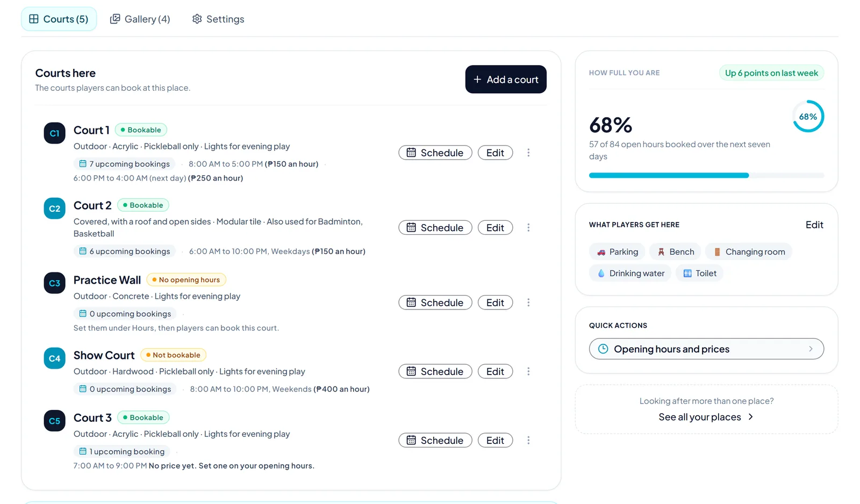Edit Court 1 details

[x=495, y=153]
